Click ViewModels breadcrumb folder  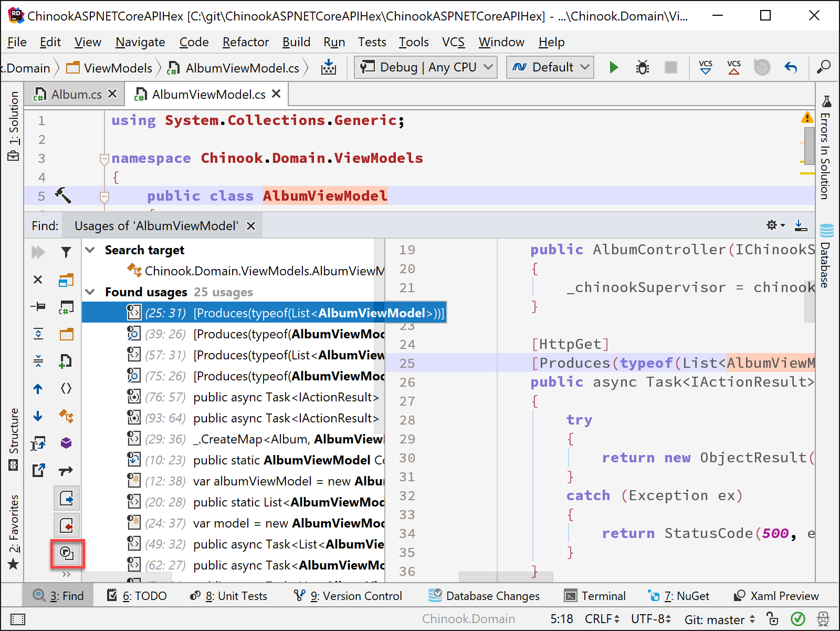coord(109,68)
